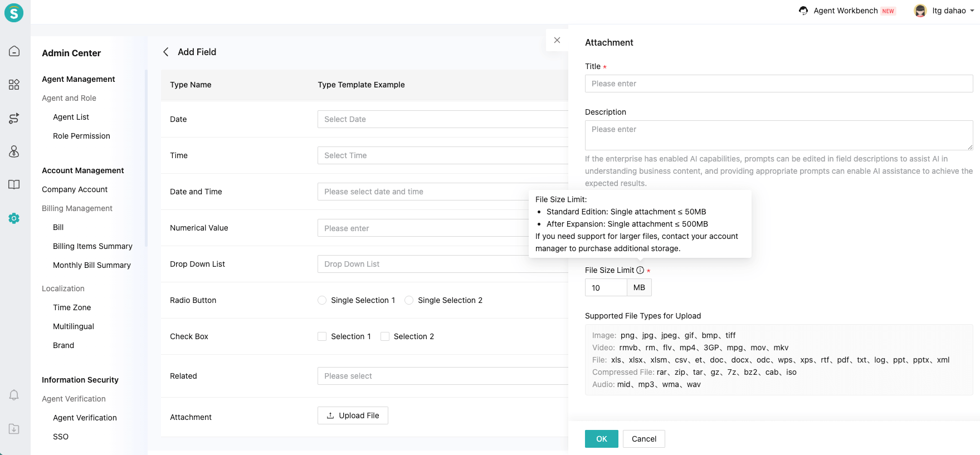This screenshot has height=455, width=980.
Task: Click the routing flow icon in sidebar
Action: point(14,118)
